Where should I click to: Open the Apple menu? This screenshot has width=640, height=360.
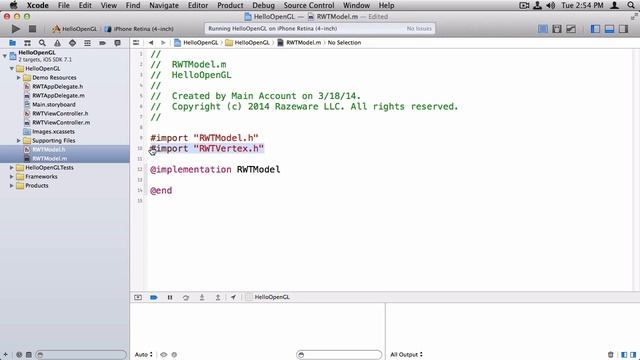(x=13, y=5)
